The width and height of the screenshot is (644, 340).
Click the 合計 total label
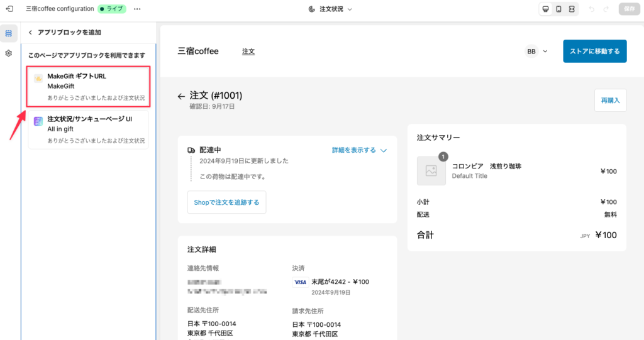(x=425, y=235)
